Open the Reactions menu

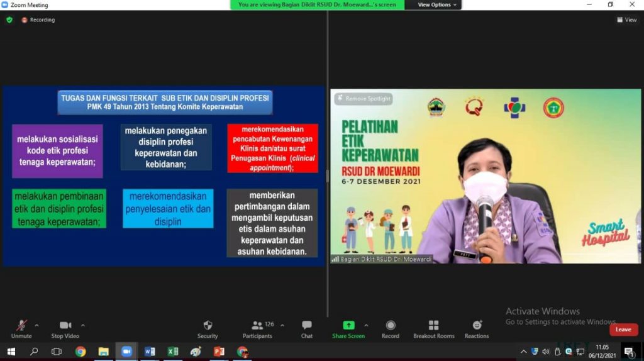(477, 330)
